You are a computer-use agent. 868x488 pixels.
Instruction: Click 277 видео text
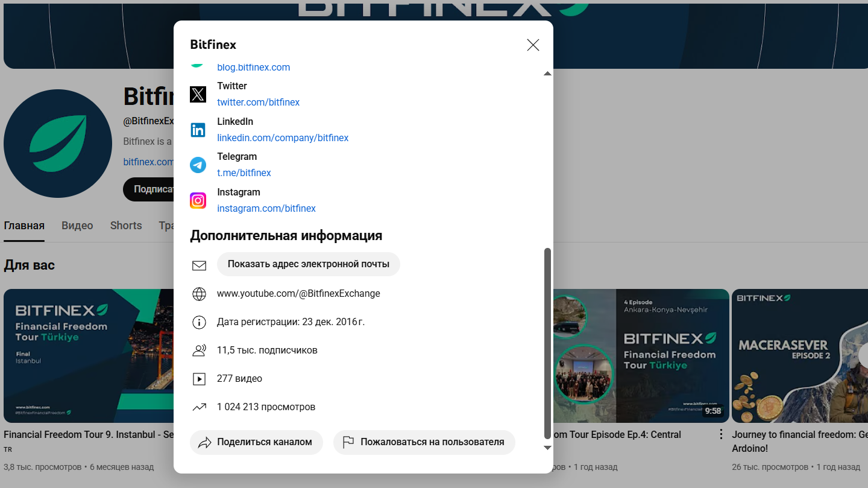click(239, 379)
